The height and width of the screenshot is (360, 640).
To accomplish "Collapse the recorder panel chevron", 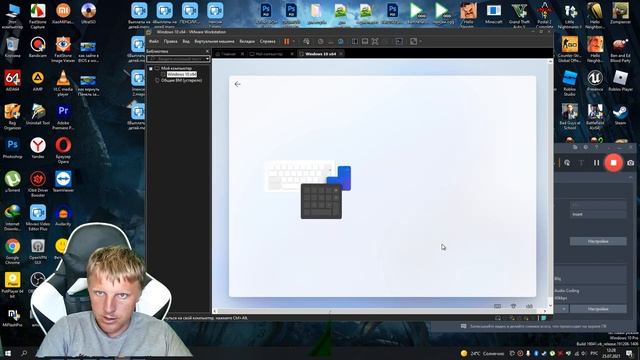I will 631,177.
